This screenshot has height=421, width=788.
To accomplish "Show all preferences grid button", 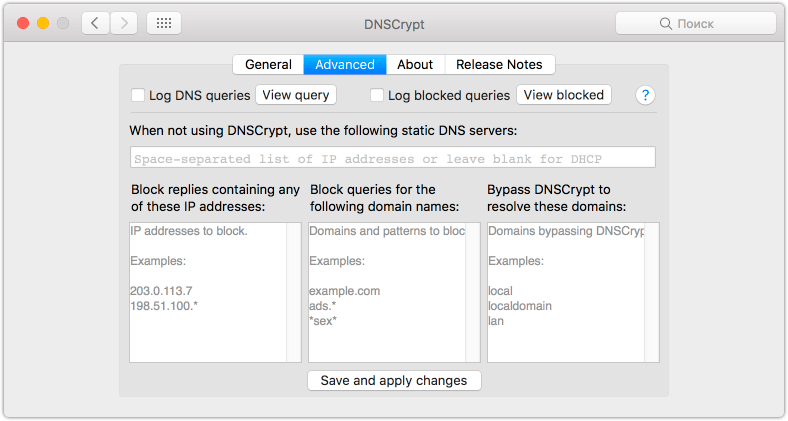I will (164, 23).
